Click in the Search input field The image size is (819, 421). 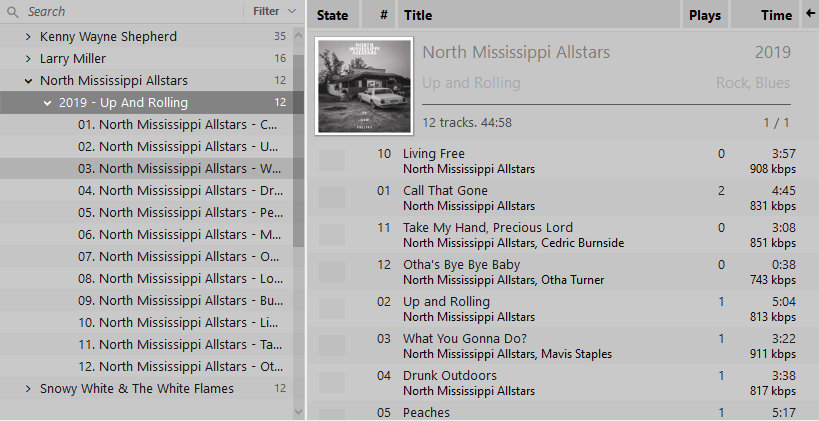[x=131, y=11]
